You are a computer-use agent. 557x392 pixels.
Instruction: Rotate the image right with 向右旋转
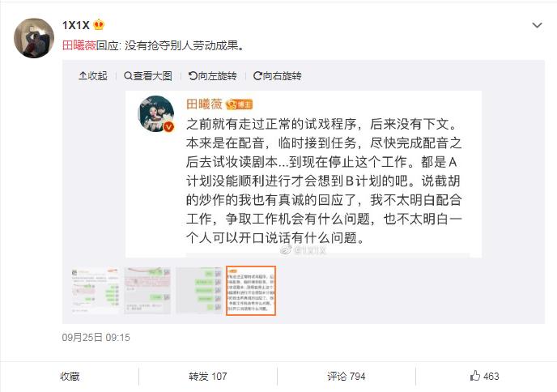tap(278, 75)
